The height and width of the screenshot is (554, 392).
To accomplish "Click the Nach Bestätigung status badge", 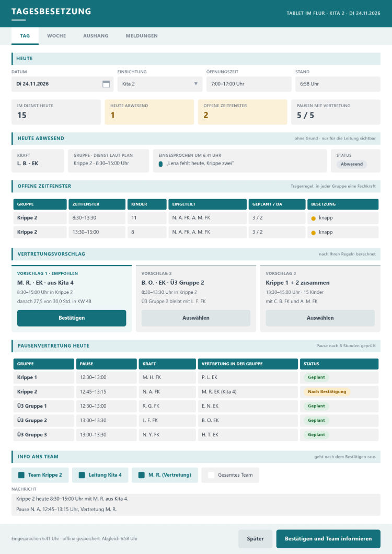I will click(x=327, y=392).
